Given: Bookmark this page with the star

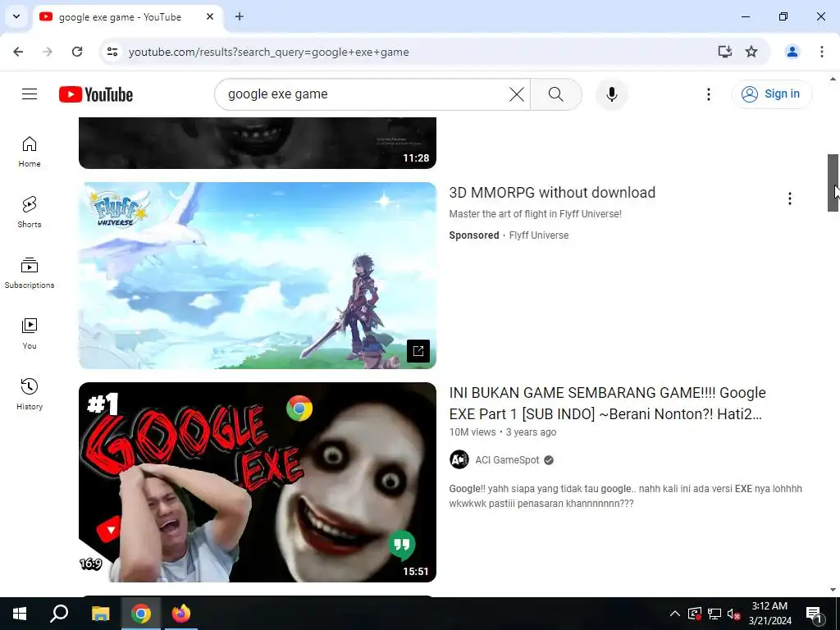Looking at the screenshot, I should 751,52.
